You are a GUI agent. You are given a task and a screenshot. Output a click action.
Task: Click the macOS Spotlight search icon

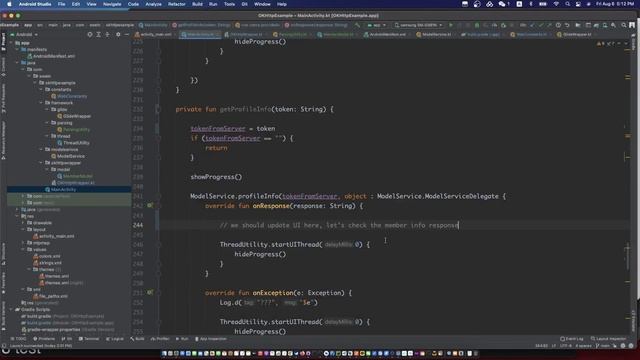(x=567, y=4)
